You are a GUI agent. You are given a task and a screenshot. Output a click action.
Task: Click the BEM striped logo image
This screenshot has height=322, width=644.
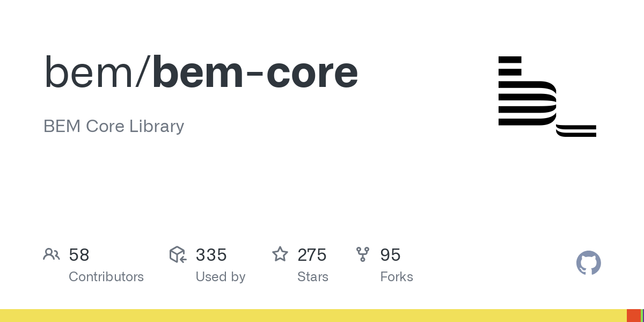(x=547, y=96)
